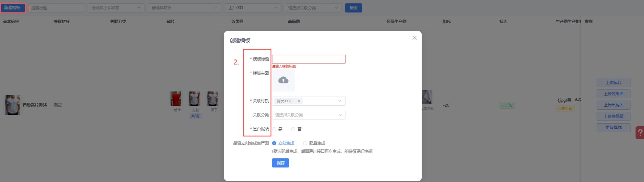Click the 上传效果图 button

coord(614,94)
